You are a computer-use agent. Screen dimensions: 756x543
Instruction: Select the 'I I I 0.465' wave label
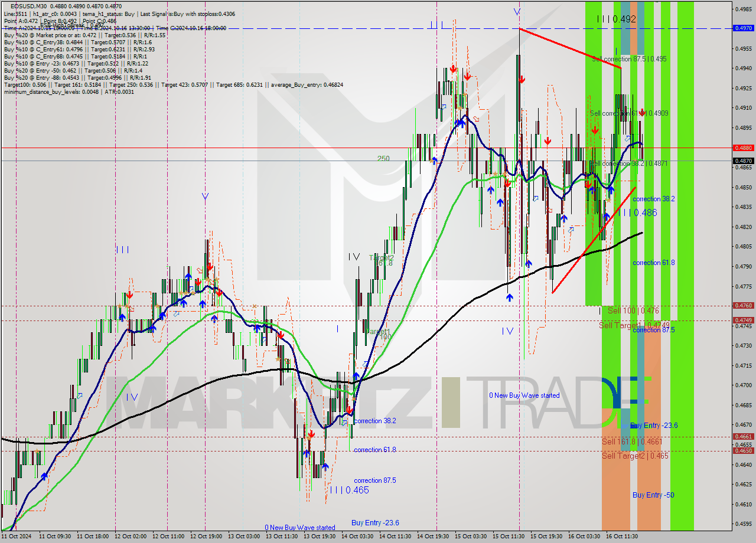(349, 490)
